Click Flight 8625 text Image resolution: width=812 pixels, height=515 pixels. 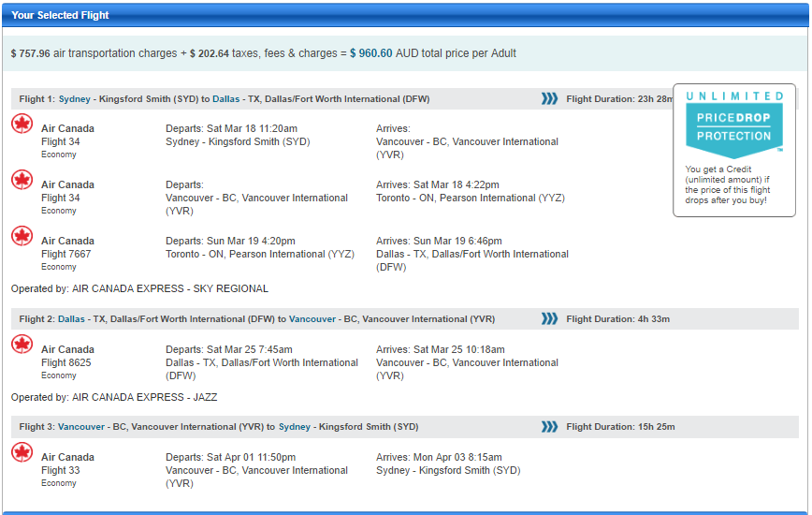[x=66, y=362]
